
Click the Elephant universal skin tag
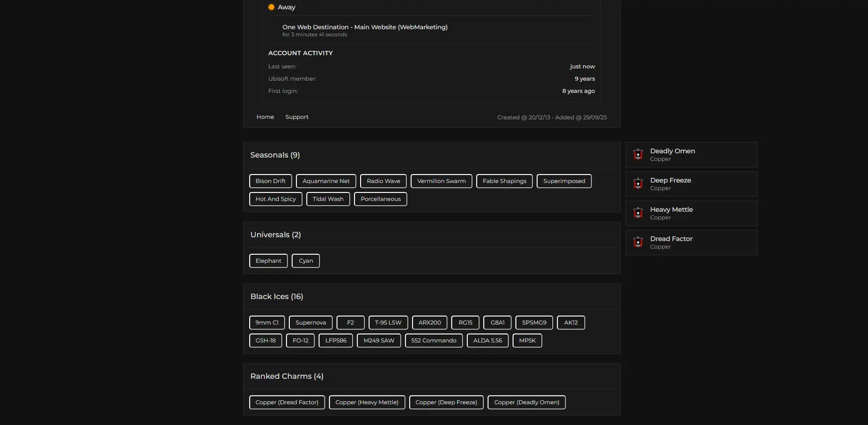click(x=268, y=261)
